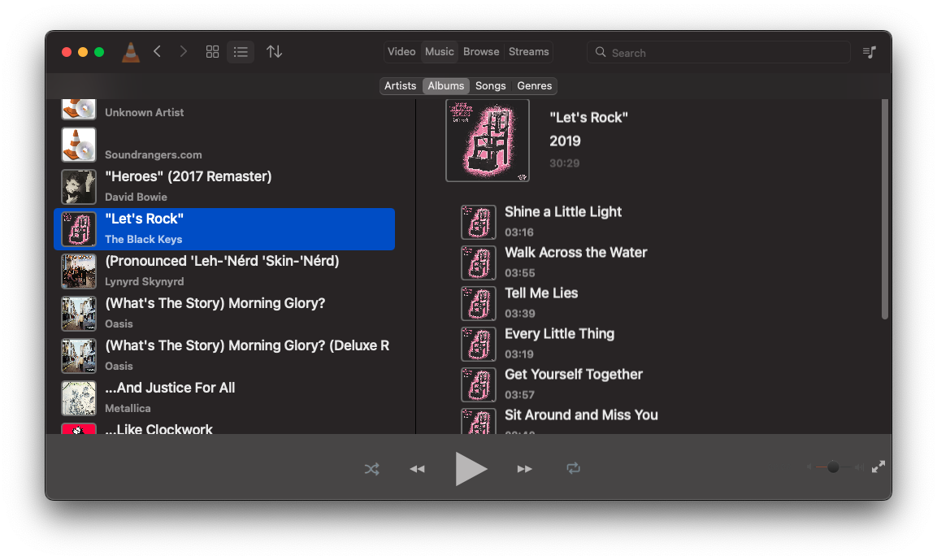937x560 pixels.
Task: Select the Soundrangers.com album row
Action: 224,145
